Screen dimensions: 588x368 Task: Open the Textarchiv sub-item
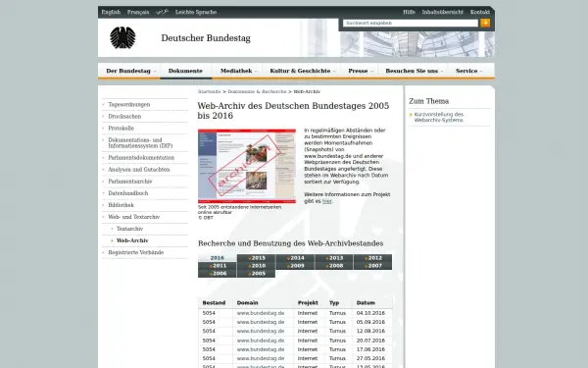pos(129,229)
